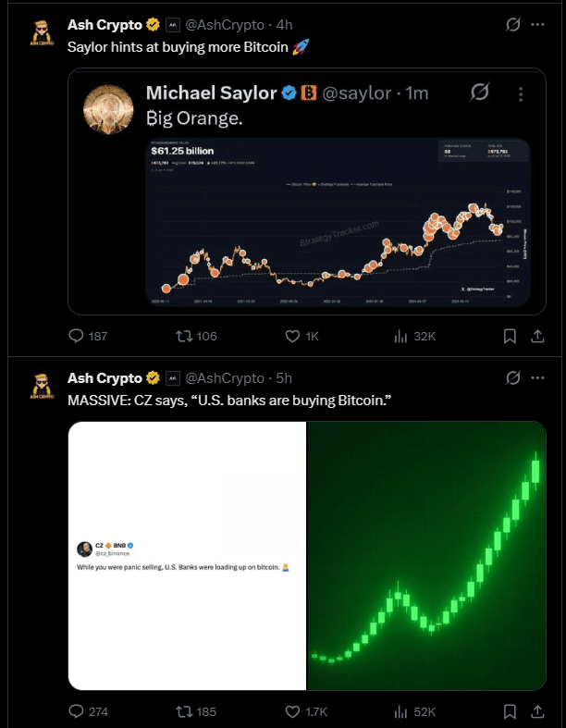The width and height of the screenshot is (566, 728).
Task: Like the CZ U.S. banks tweet
Action: click(293, 711)
